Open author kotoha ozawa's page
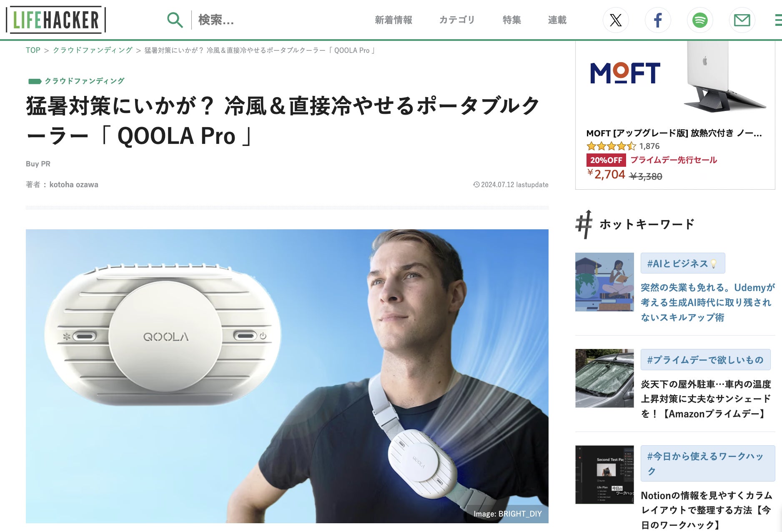 (x=74, y=185)
